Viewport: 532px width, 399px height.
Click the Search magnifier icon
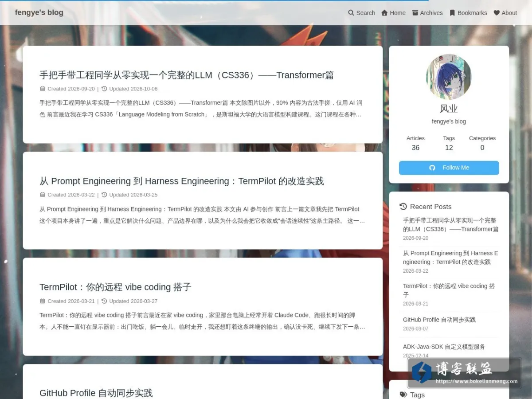click(351, 13)
